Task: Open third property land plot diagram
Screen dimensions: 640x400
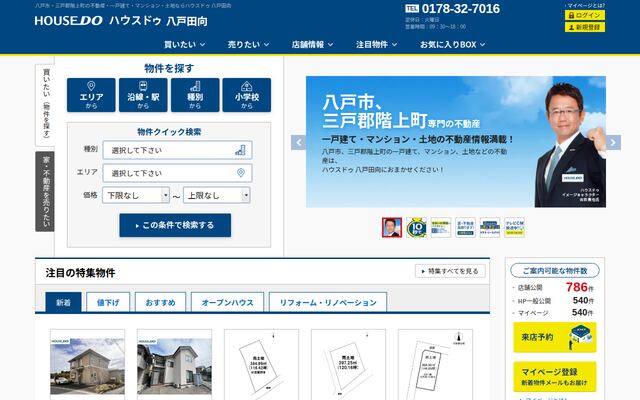Action: 261,365
